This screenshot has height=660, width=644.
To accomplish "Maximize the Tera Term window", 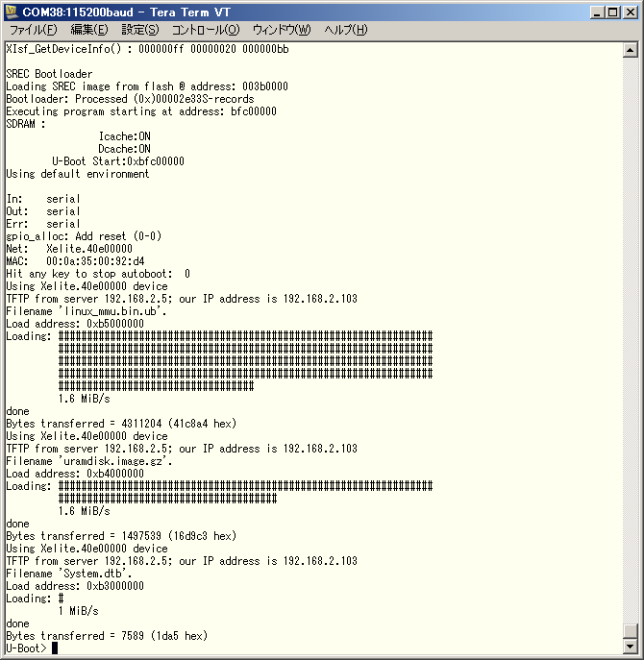I will [611, 12].
